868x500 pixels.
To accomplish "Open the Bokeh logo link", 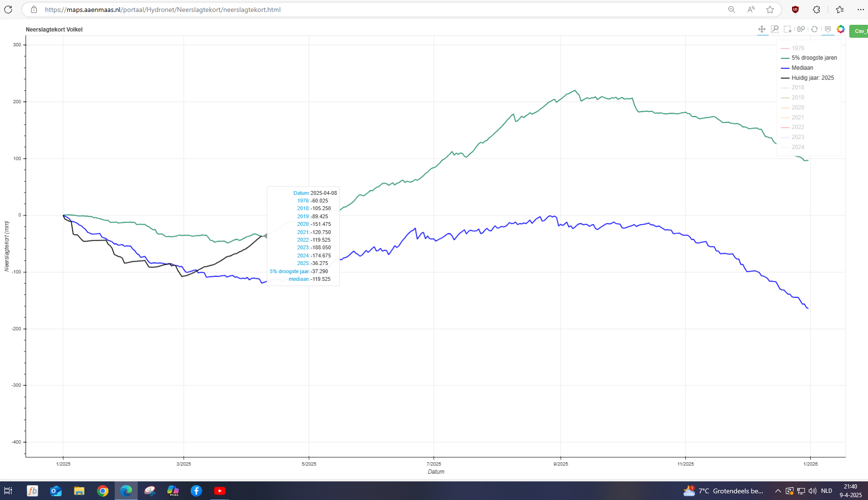I will 841,30.
